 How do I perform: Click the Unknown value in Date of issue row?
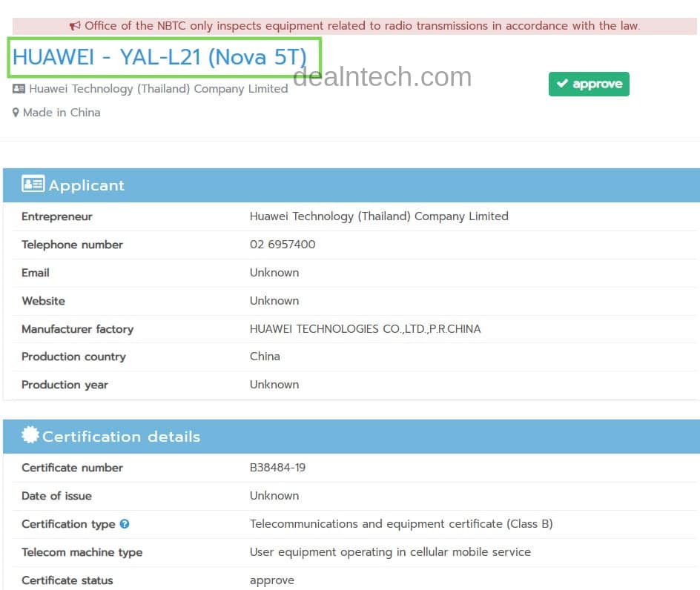click(x=274, y=496)
